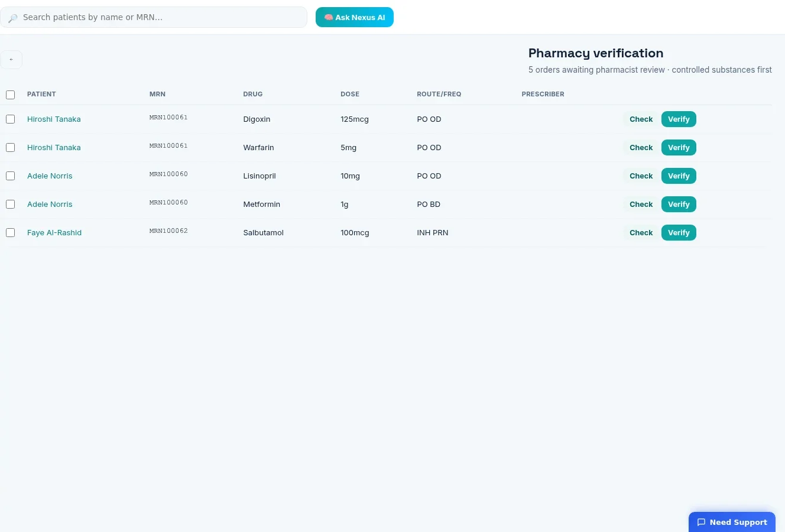Verify the Salbutamol order
785x532 pixels.
pos(679,232)
